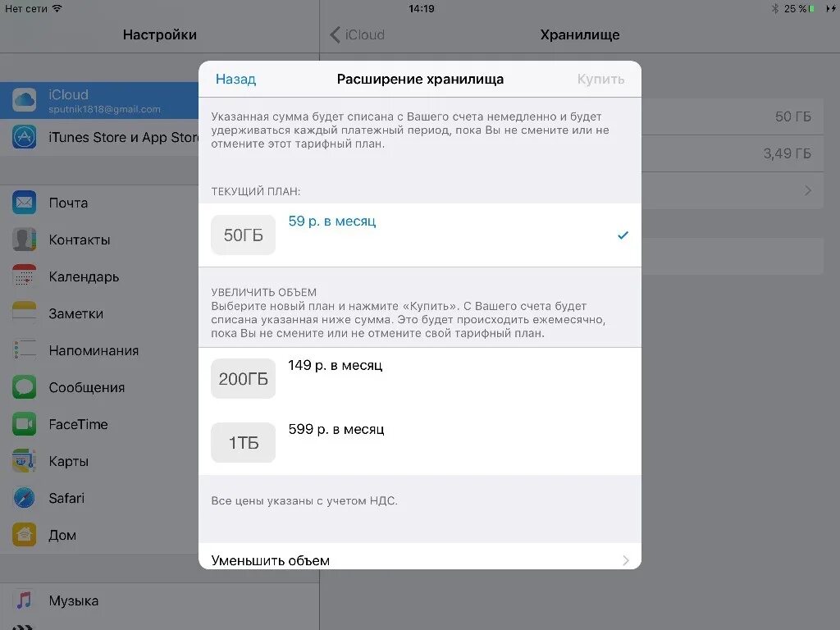Open Напоминания settings

click(99, 350)
